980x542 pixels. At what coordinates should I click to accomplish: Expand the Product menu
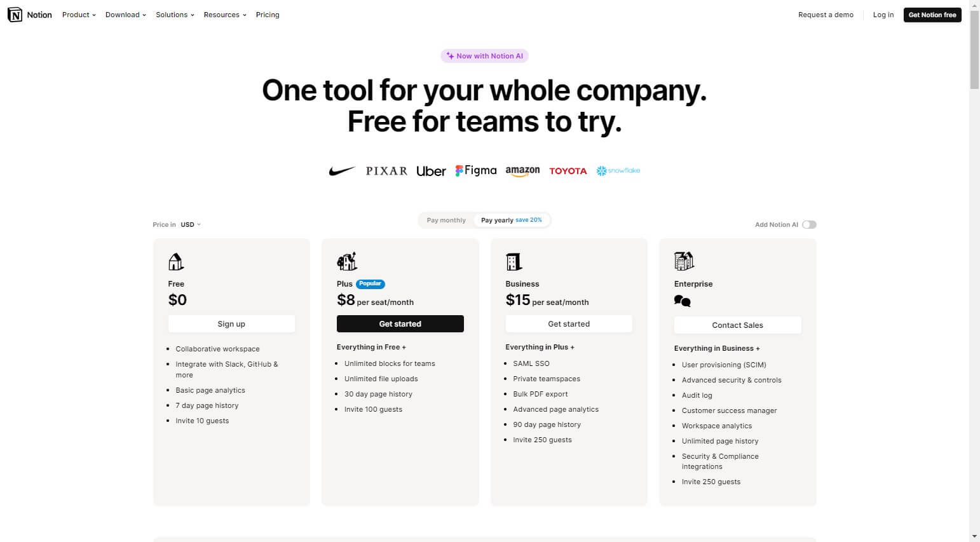79,15
